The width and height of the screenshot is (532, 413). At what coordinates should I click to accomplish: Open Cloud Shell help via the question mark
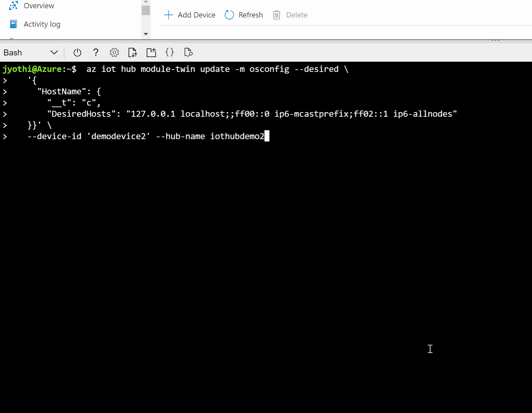[96, 52]
